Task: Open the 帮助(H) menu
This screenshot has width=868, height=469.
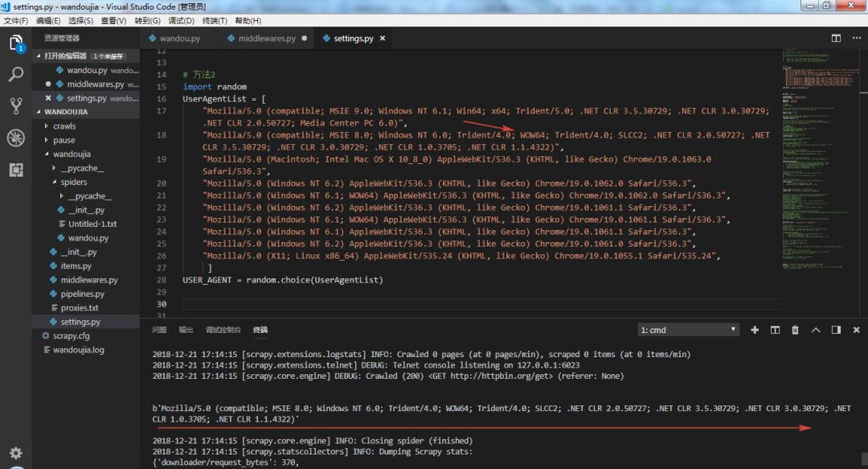Action: click(248, 20)
